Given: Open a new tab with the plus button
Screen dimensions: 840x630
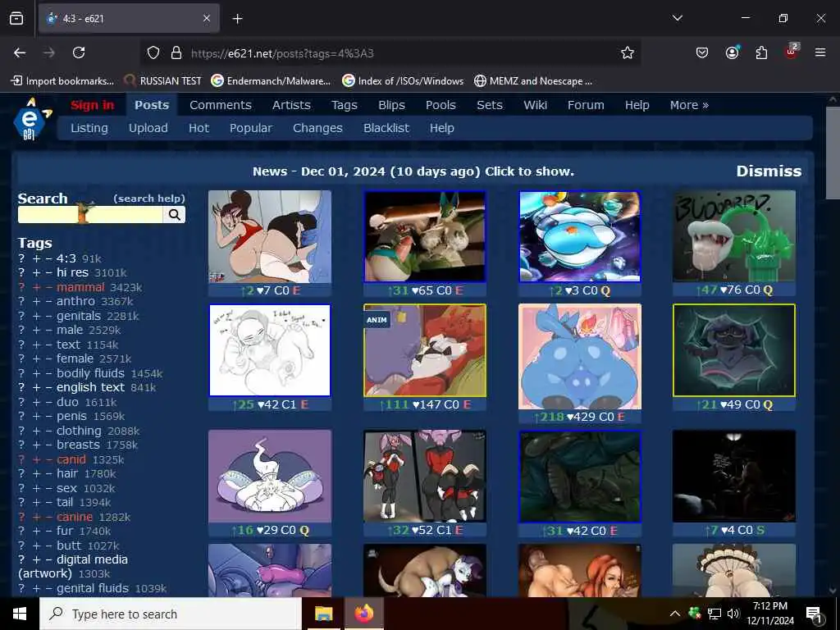Looking at the screenshot, I should click(x=237, y=19).
